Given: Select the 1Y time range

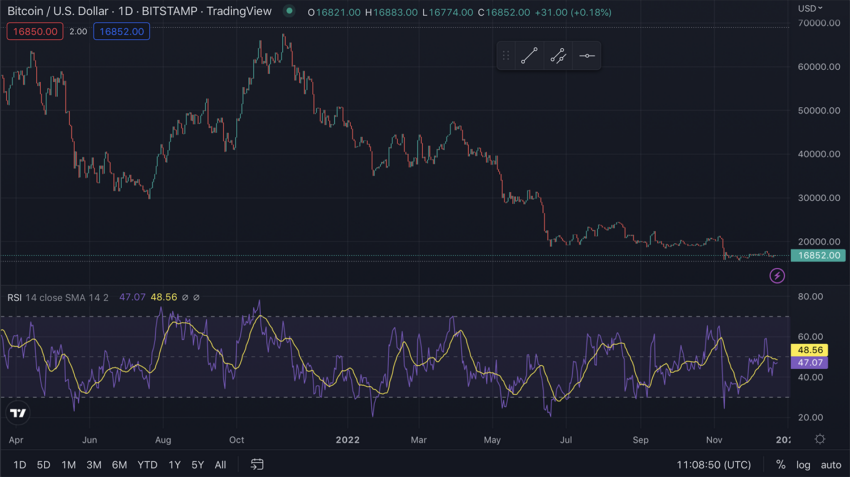Looking at the screenshot, I should tap(174, 465).
